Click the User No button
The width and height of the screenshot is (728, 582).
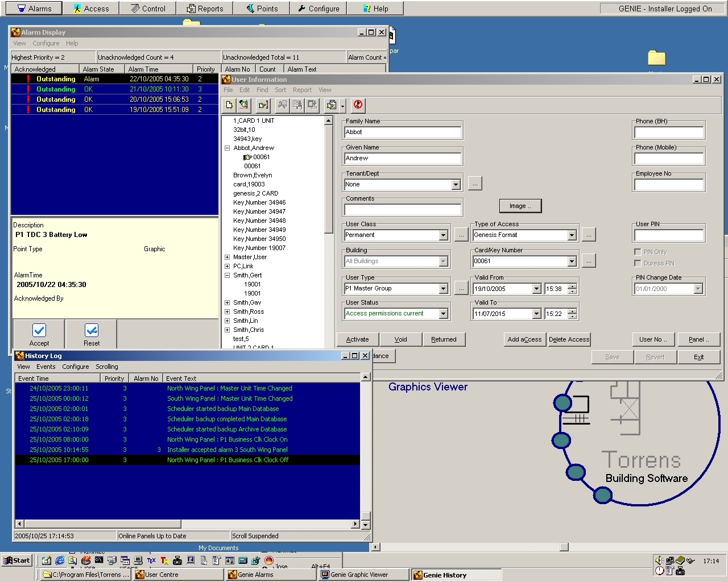[x=653, y=339]
